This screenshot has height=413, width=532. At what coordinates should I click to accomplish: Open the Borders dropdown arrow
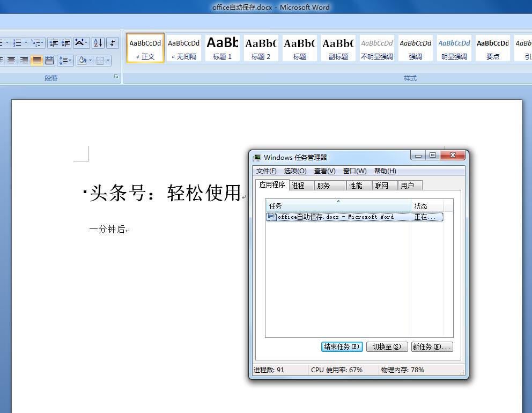pos(107,60)
